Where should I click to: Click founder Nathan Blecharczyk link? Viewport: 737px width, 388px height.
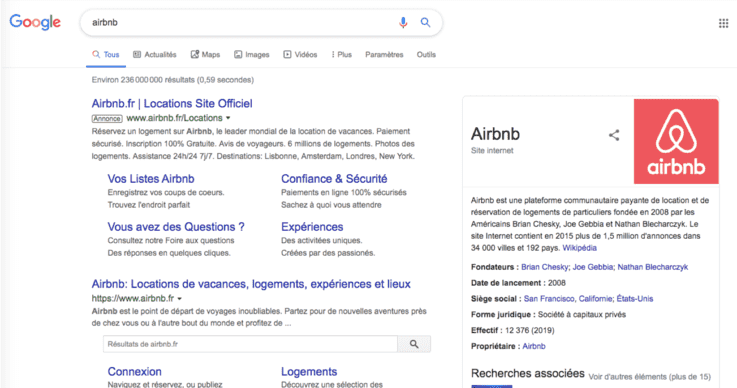652,267
